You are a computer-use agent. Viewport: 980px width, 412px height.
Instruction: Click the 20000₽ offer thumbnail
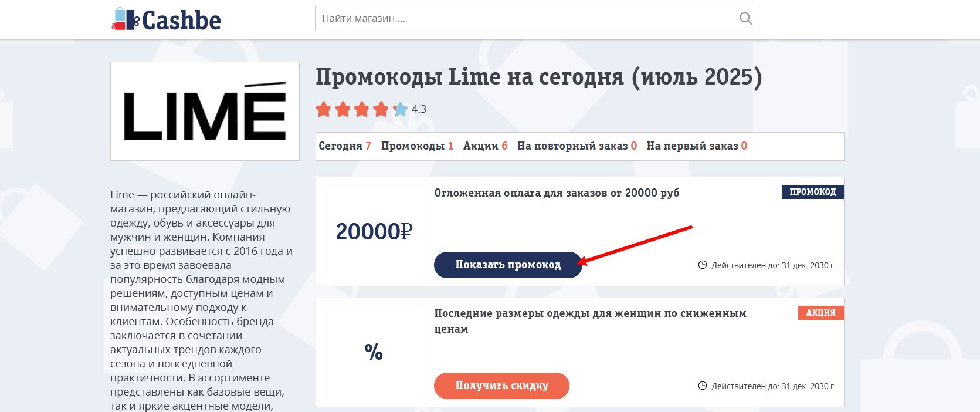click(374, 232)
